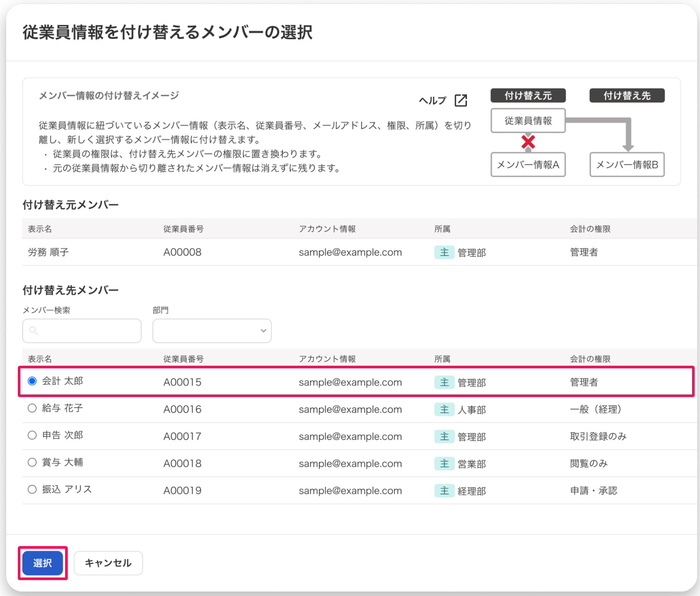This screenshot has height=596, width=700.
Task: Open the ヘルプ external link icon
Action: (460, 101)
